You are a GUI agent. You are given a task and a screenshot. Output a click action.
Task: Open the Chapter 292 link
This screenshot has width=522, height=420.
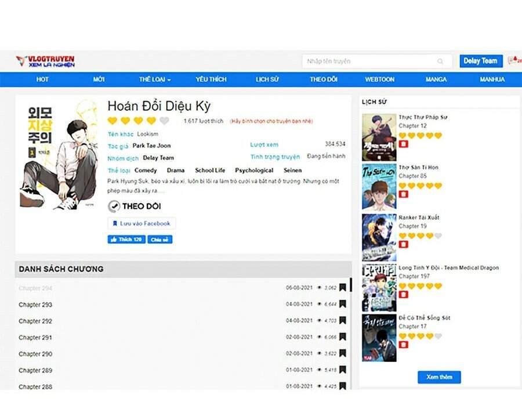click(x=35, y=321)
